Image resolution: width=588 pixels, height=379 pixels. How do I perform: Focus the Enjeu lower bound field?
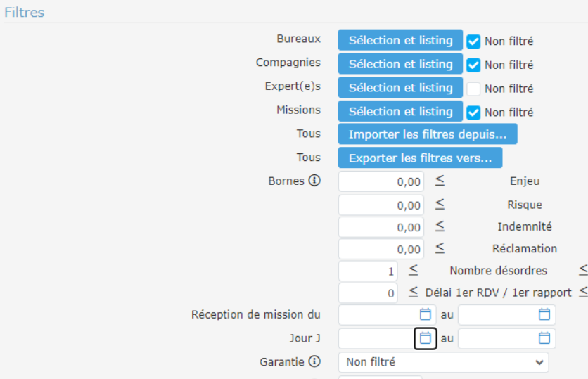381,182
